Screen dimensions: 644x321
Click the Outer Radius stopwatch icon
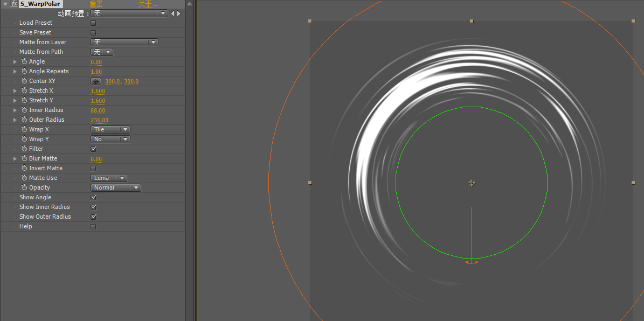tap(24, 120)
